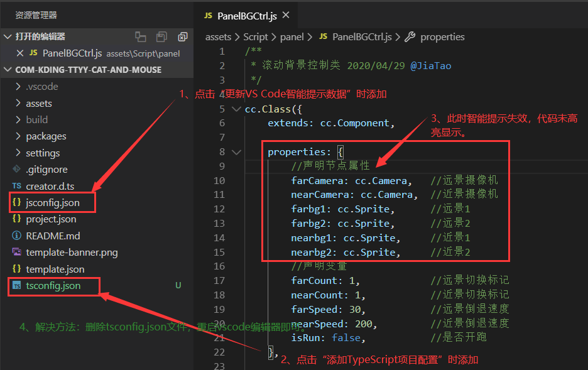Open panel in the breadcrumb path
This screenshot has height=370, width=588.
click(292, 37)
